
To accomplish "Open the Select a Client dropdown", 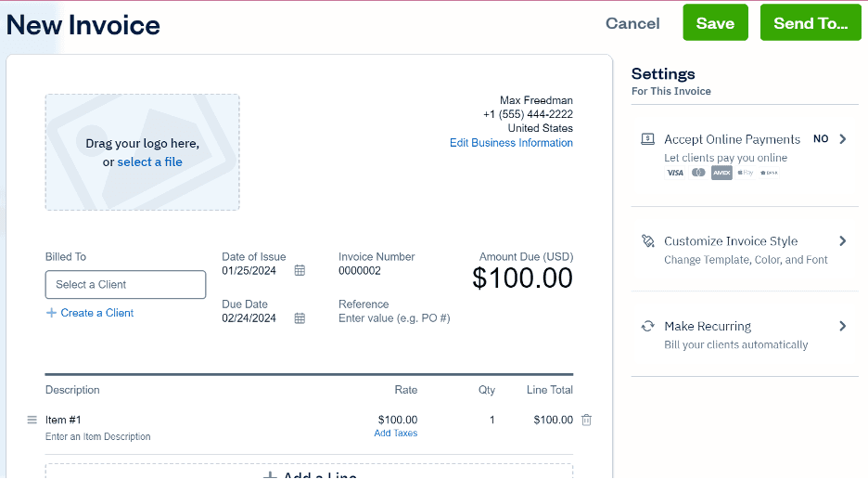I will 125,285.
